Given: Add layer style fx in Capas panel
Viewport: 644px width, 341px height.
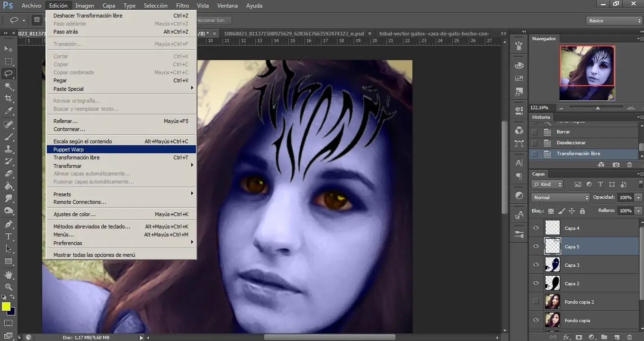Looking at the screenshot, I should click(x=566, y=337).
